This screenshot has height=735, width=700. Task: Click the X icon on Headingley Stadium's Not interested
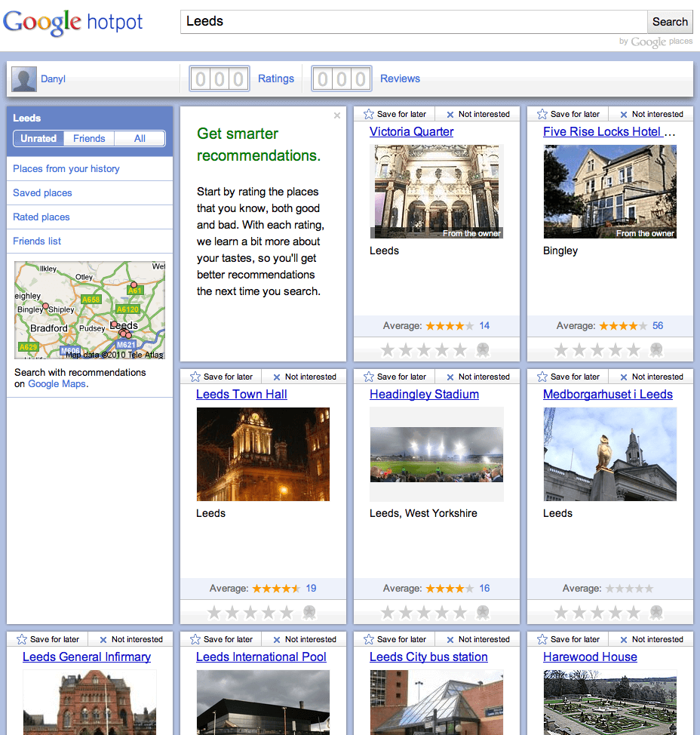click(450, 377)
